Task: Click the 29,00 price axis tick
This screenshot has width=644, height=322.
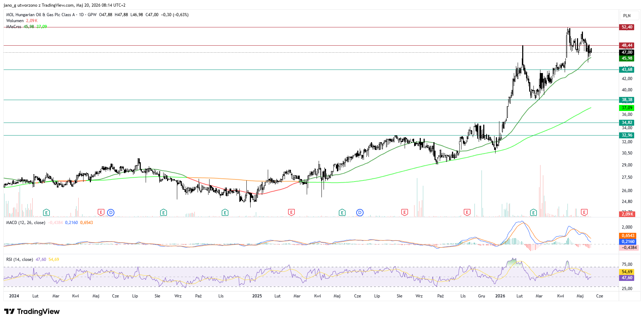Action: click(x=627, y=165)
